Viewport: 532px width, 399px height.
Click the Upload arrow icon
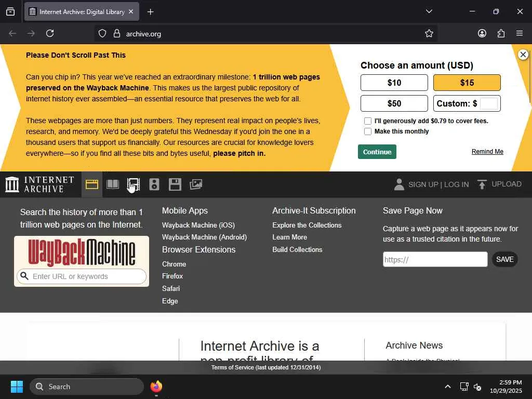[482, 184]
